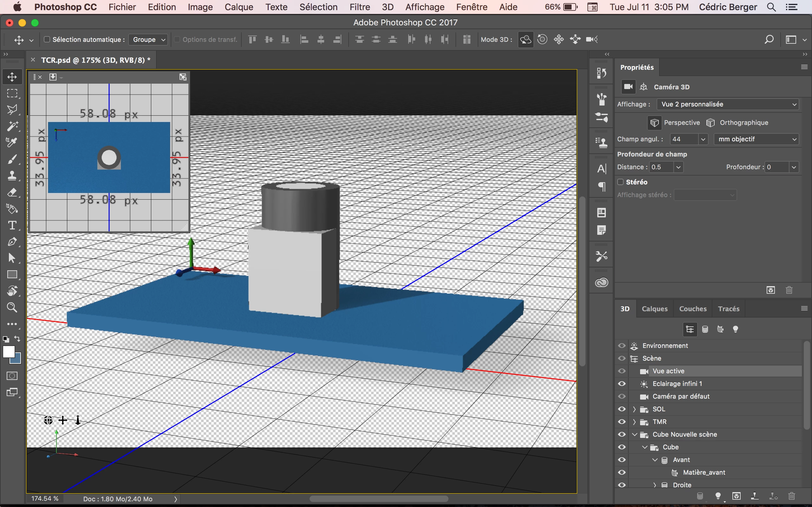The height and width of the screenshot is (507, 812).
Task: Enable the Stéréo checkbox
Action: [620, 182]
